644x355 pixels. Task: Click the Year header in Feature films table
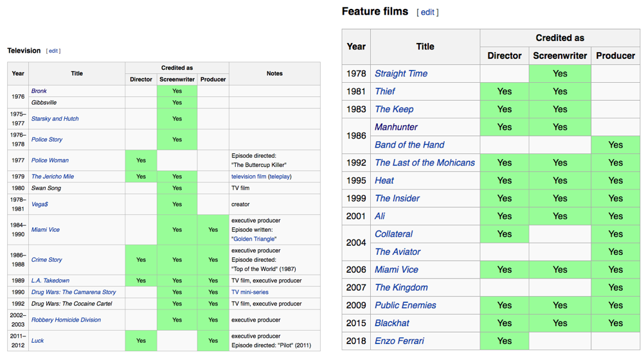point(356,47)
